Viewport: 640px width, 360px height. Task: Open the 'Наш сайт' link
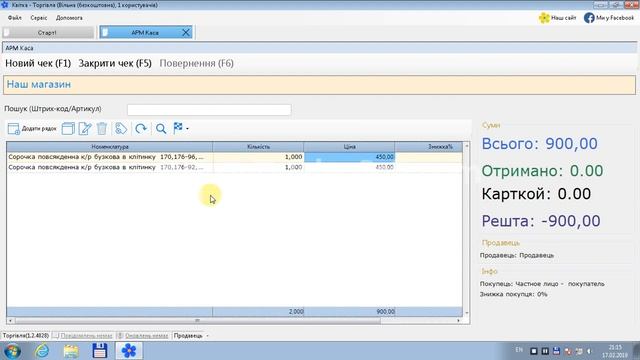click(563, 18)
